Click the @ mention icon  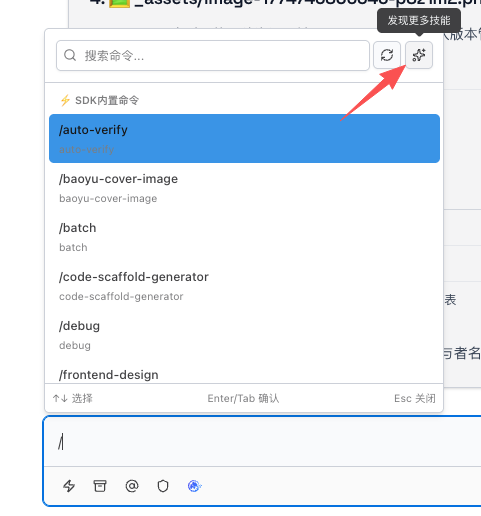(132, 486)
